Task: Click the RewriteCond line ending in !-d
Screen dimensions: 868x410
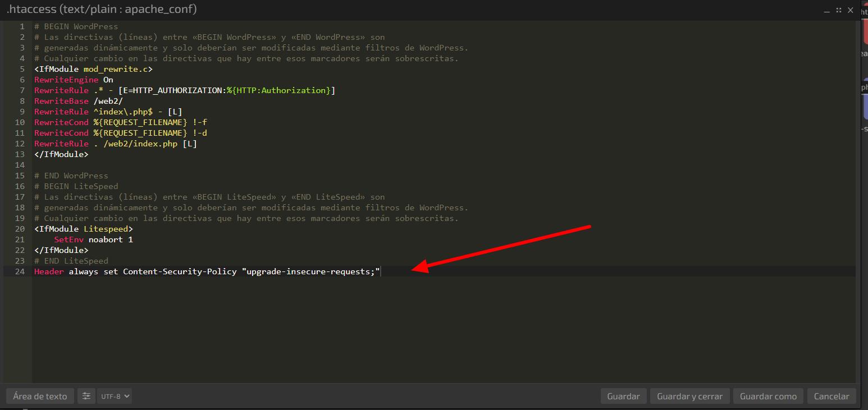Action: (121, 133)
